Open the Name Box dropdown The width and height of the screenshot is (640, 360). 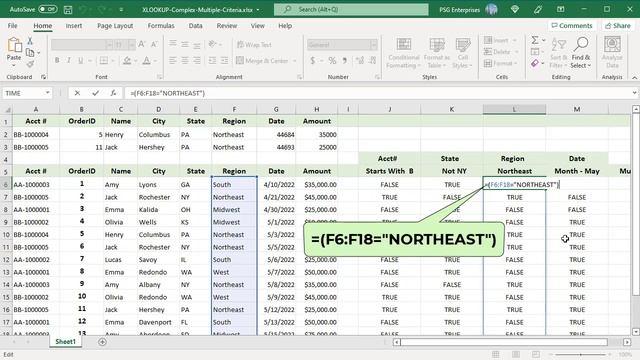(x=48, y=93)
